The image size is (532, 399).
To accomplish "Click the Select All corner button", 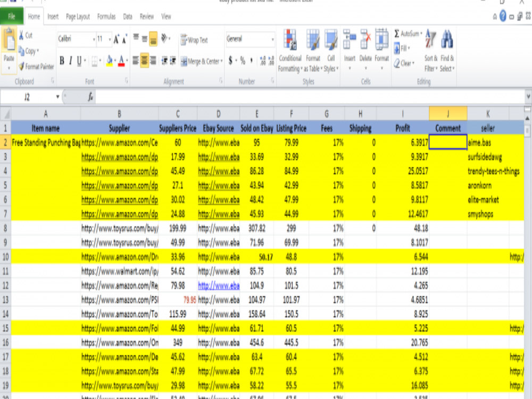I will tap(5, 114).
